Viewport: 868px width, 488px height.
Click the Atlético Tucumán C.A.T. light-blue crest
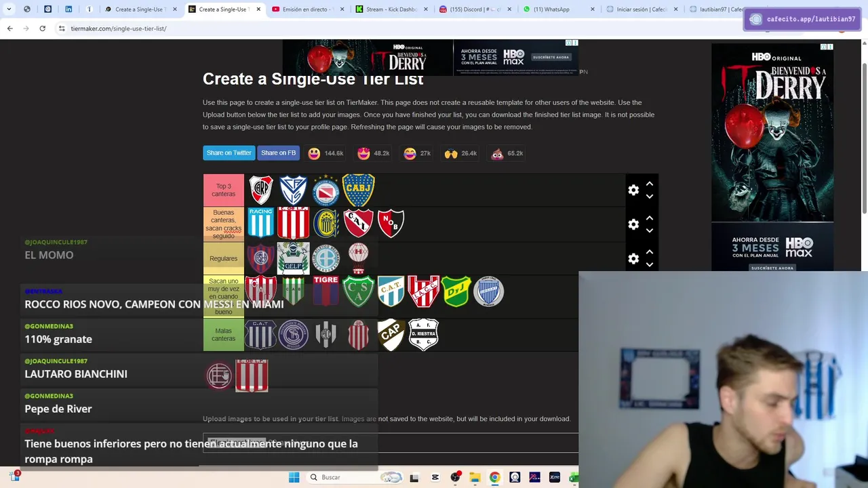[x=391, y=291]
